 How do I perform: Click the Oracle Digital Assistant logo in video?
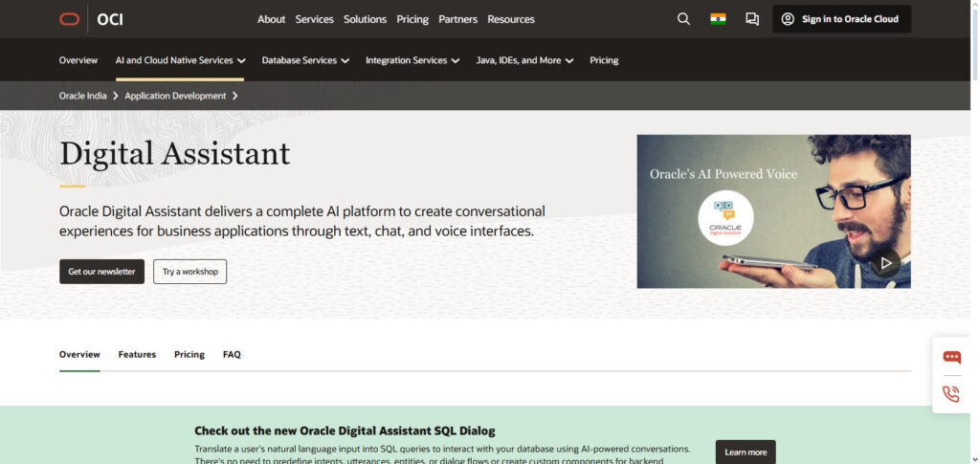click(x=725, y=218)
